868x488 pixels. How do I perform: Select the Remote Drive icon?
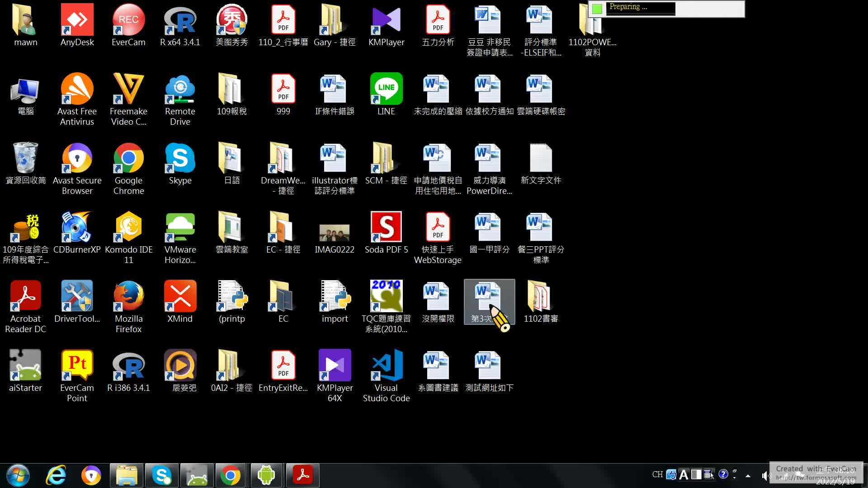click(x=180, y=99)
